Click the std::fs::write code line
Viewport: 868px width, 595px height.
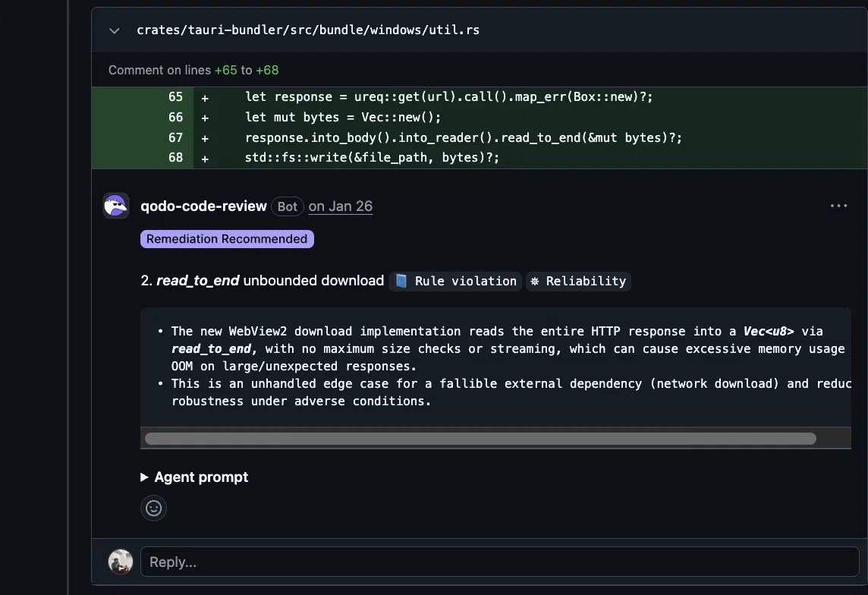point(372,158)
